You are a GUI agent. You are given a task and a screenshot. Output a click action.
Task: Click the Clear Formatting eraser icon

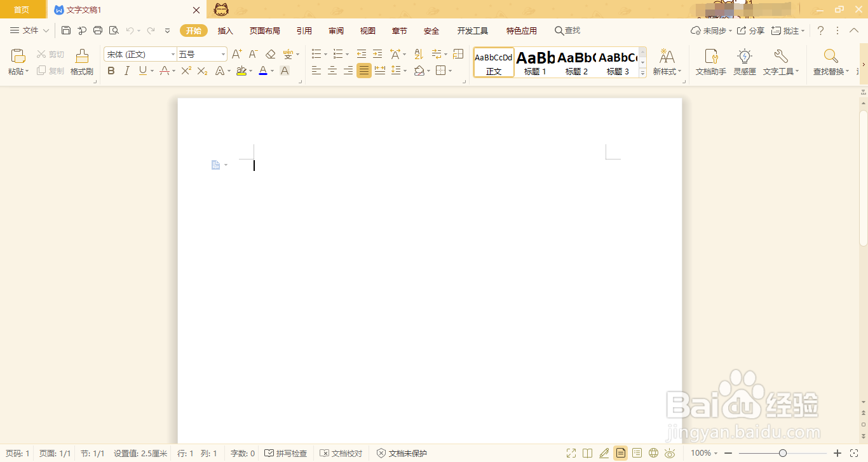[270, 55]
